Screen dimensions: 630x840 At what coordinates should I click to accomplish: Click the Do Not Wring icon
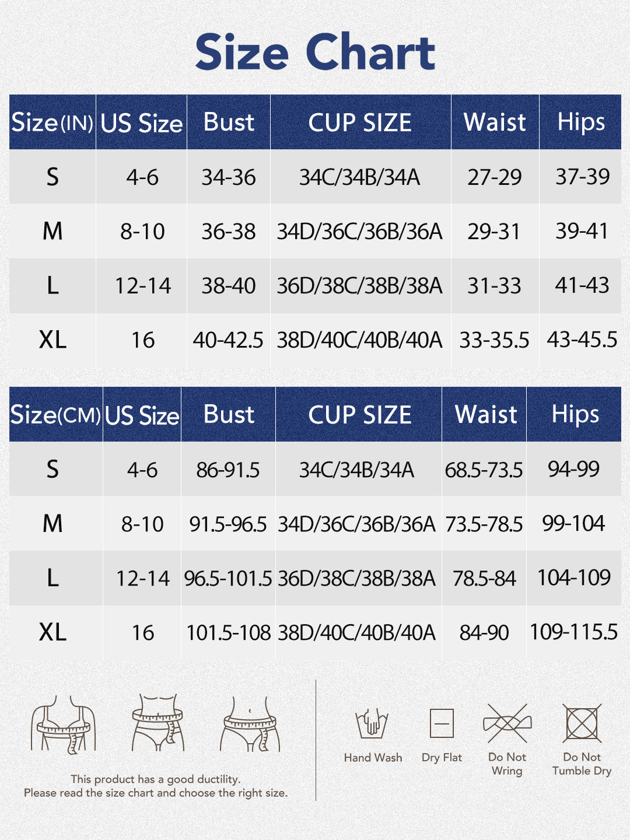(x=507, y=723)
